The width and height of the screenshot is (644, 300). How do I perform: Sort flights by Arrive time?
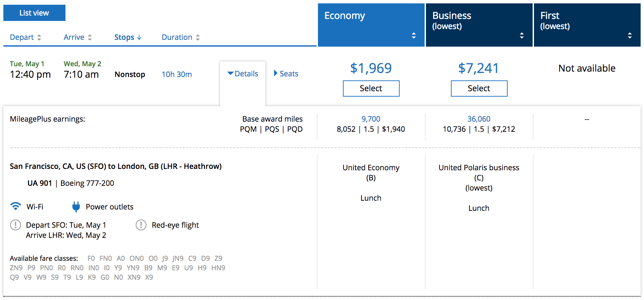[78, 37]
